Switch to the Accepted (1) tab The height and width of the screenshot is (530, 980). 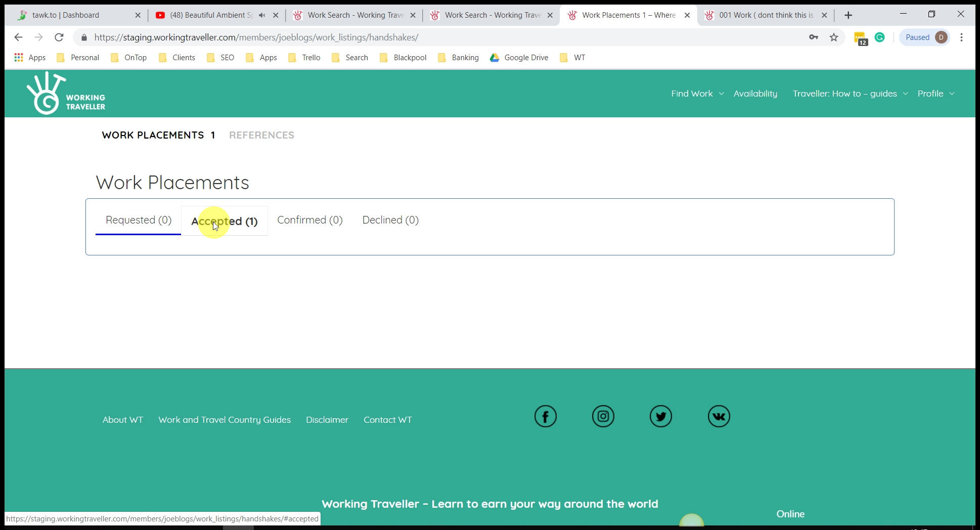pyautogui.click(x=225, y=221)
